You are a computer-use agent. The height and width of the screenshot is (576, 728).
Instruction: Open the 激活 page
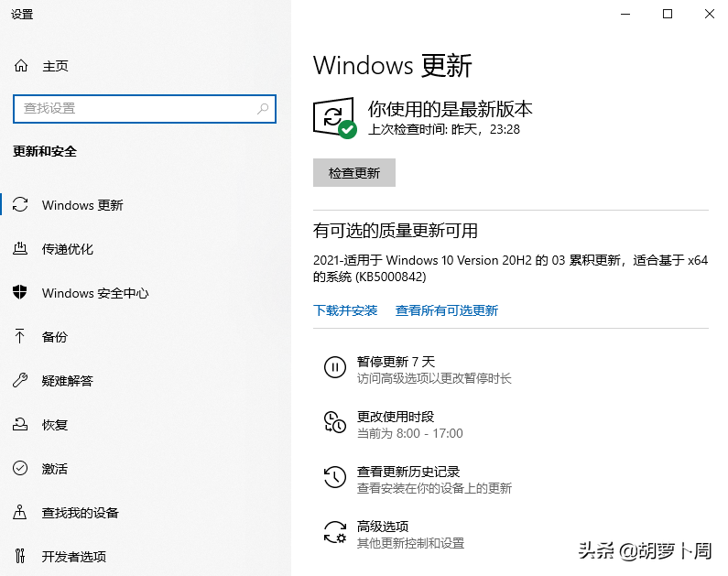[x=55, y=469]
